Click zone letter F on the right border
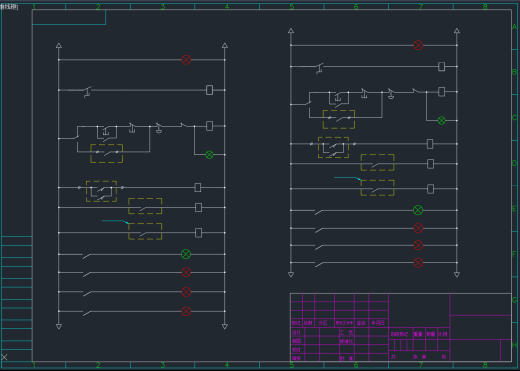Image resolution: width=520 pixels, height=371 pixels. pos(515,254)
